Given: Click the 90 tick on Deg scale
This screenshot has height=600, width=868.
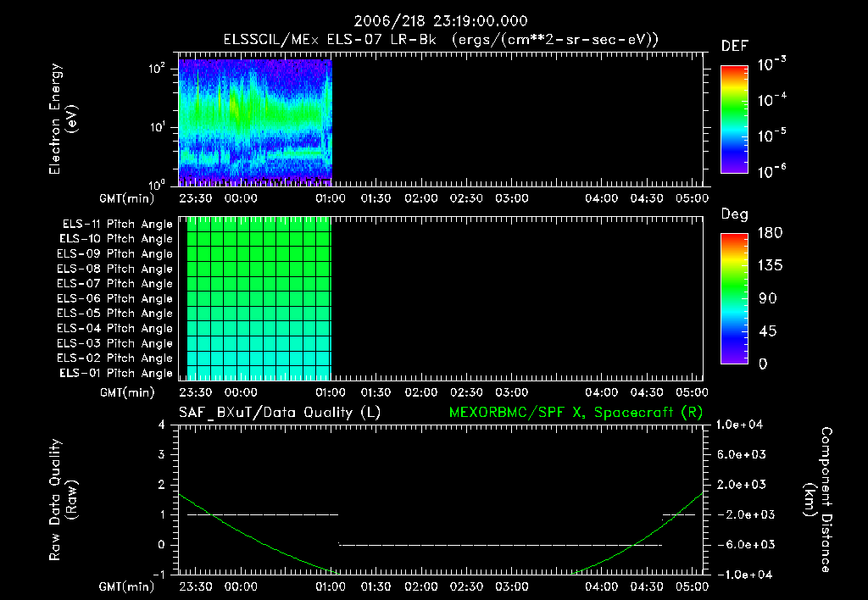Looking at the screenshot, I should pos(768,298).
